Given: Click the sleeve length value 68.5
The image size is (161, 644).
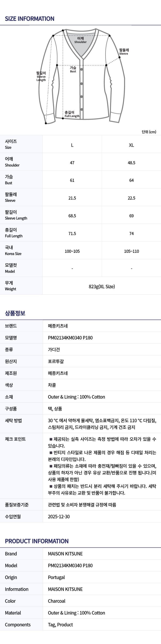Looking at the screenshot, I should point(72,216).
